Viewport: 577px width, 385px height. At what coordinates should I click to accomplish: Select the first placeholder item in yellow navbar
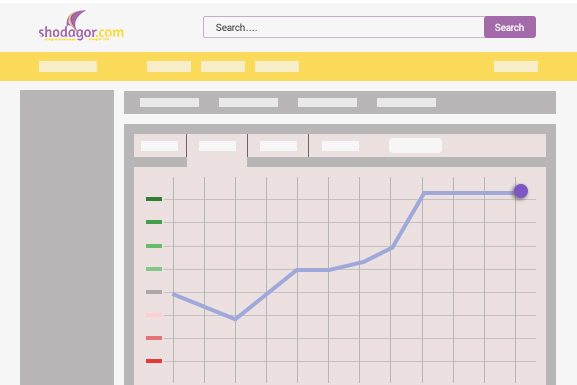[68, 67]
